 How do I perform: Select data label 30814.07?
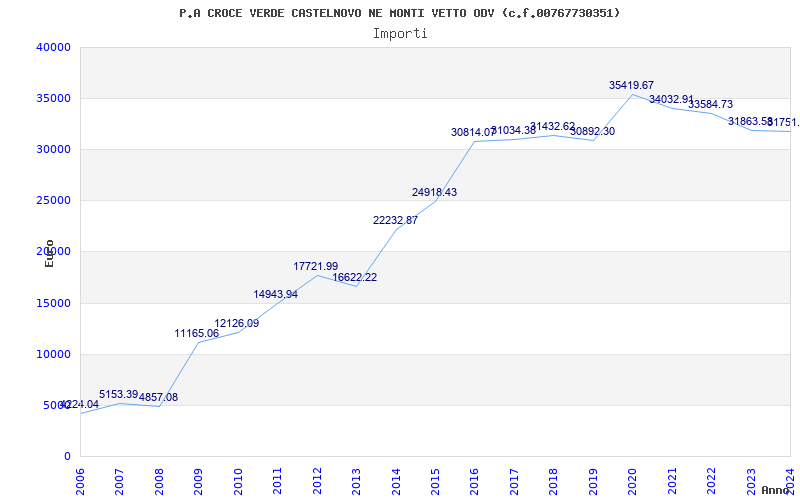click(x=473, y=133)
